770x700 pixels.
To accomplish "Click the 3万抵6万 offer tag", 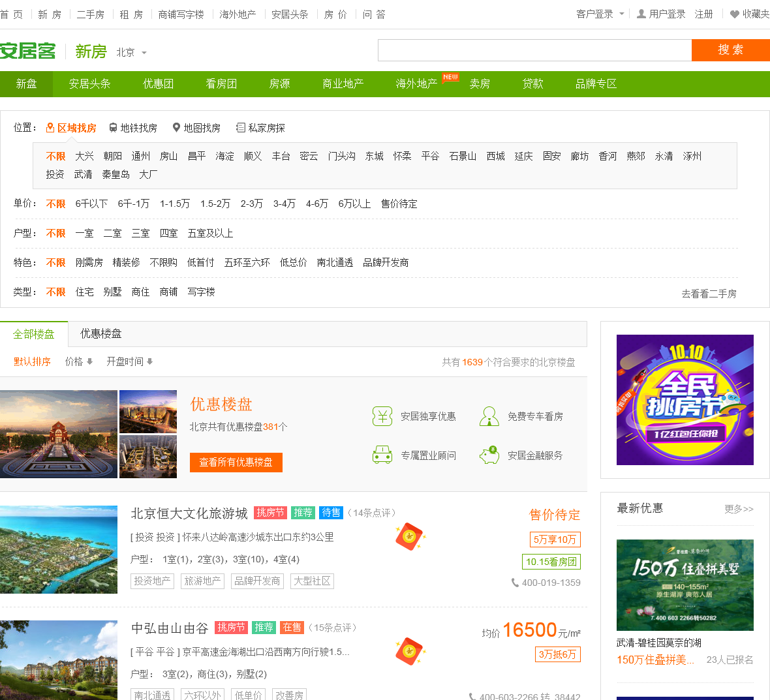I will [x=557, y=654].
